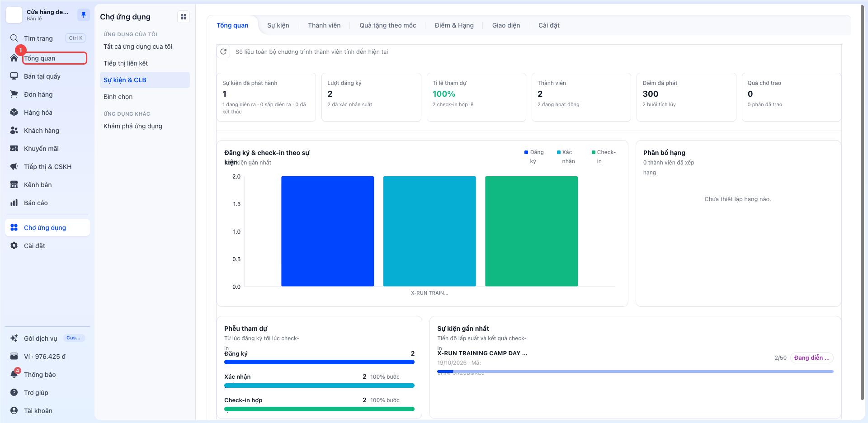Open Tiếp thị liên kết app
Screen dimensions: 868x423
[145, 63]
